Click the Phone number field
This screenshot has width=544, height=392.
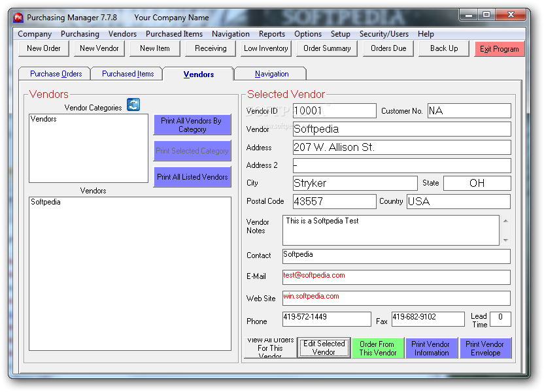click(x=326, y=319)
